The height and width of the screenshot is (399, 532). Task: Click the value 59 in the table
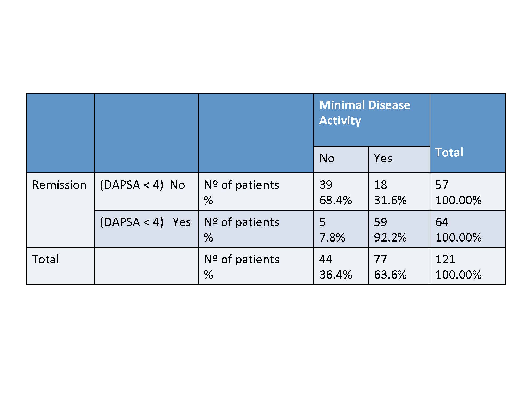click(380, 222)
